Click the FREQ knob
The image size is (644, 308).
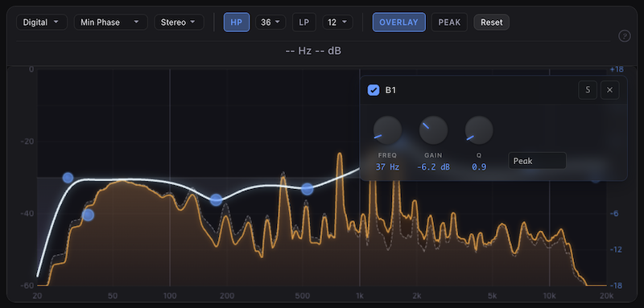point(387,130)
